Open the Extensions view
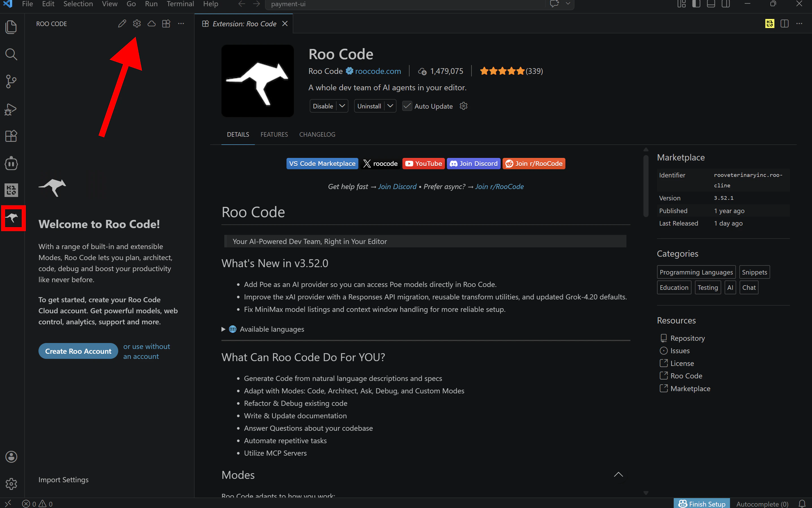812x508 pixels. coord(11,136)
